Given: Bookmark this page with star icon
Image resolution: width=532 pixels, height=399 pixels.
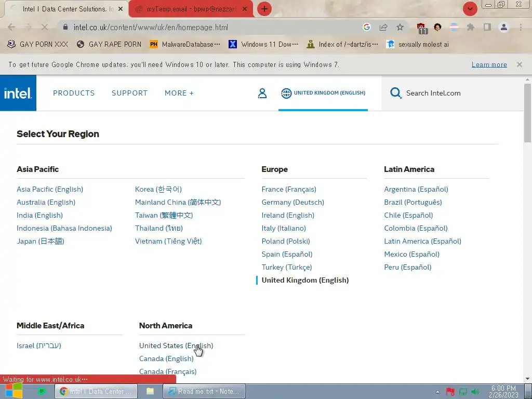Looking at the screenshot, I should point(400,27).
